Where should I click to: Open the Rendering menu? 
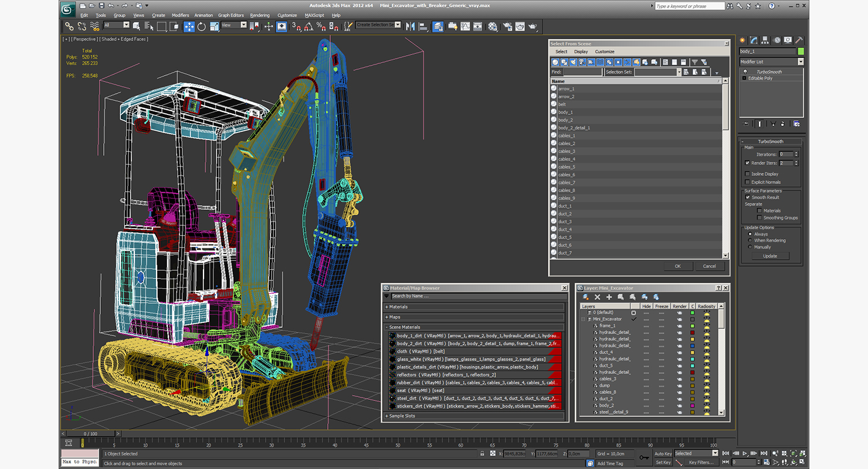click(x=260, y=15)
